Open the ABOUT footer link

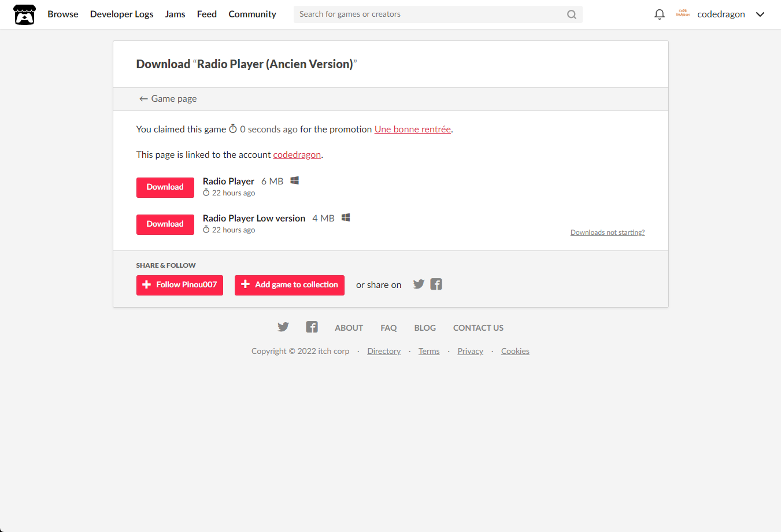coord(349,328)
